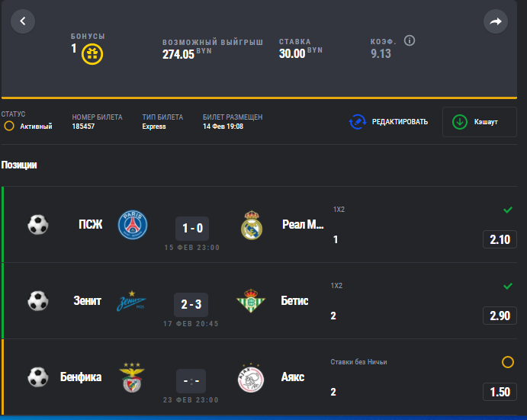Click the PSG club logo
This screenshot has height=420, width=527.
(133, 225)
